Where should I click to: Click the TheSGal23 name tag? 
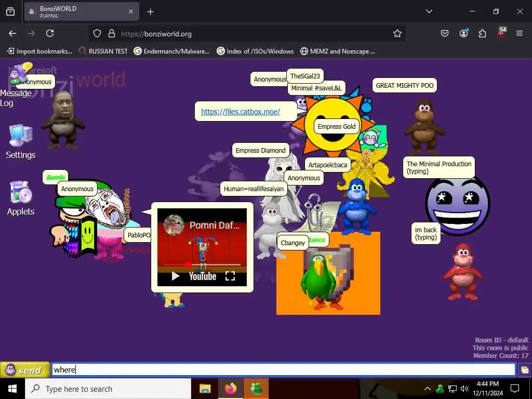(x=305, y=76)
